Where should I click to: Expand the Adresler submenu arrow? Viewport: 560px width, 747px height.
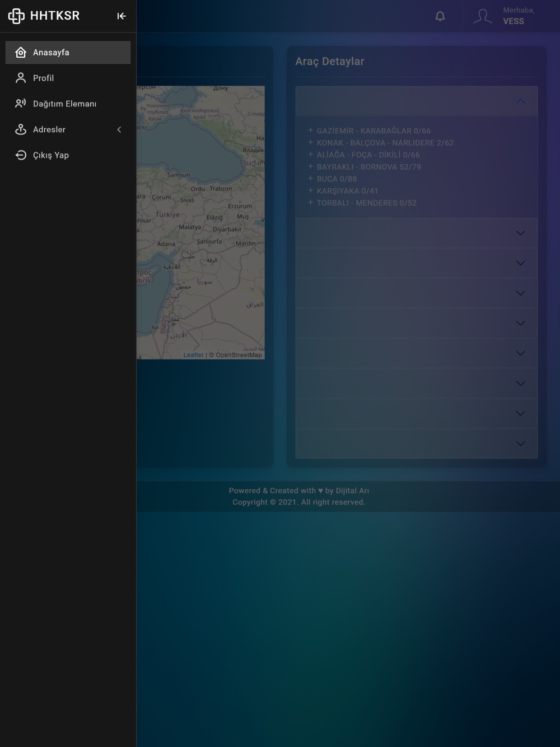pos(119,129)
